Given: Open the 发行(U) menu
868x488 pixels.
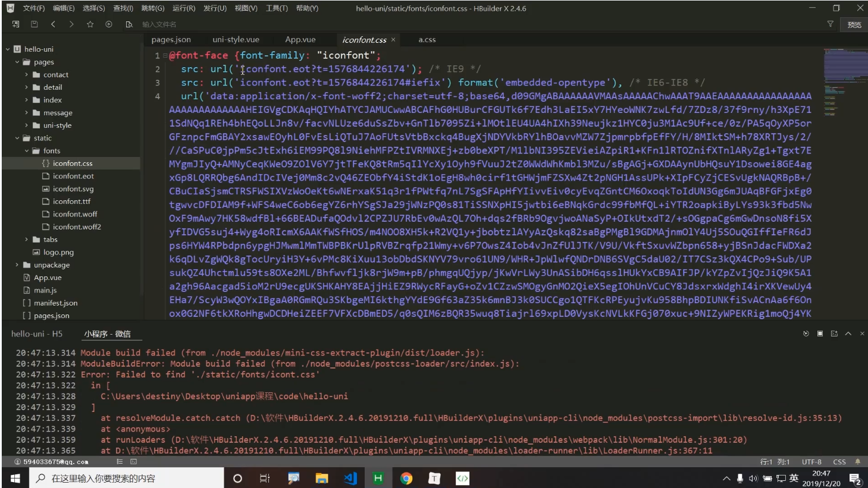Looking at the screenshot, I should [215, 8].
